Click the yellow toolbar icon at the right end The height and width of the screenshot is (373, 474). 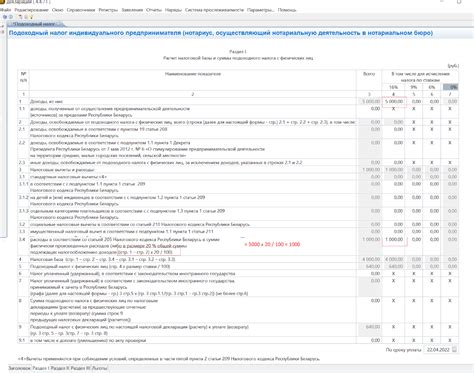(x=32, y=17)
